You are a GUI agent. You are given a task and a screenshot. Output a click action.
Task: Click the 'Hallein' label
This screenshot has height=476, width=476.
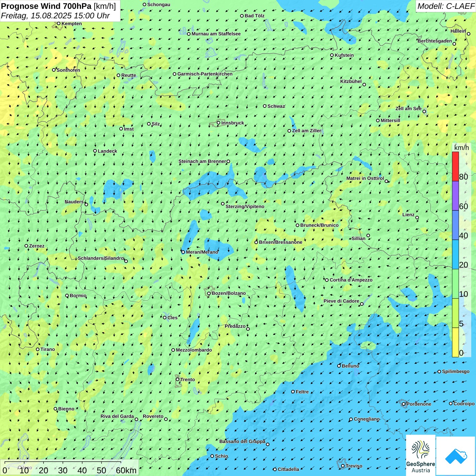(x=458, y=31)
